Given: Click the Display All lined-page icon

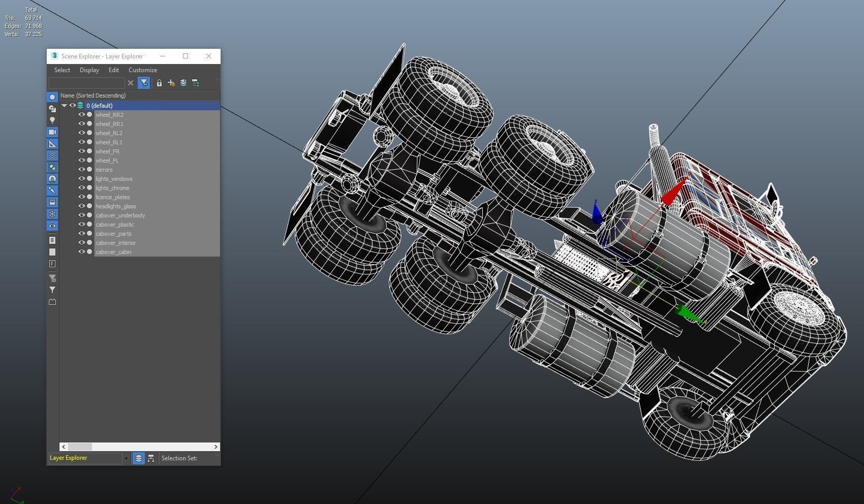Looking at the screenshot, I should pos(52,240).
